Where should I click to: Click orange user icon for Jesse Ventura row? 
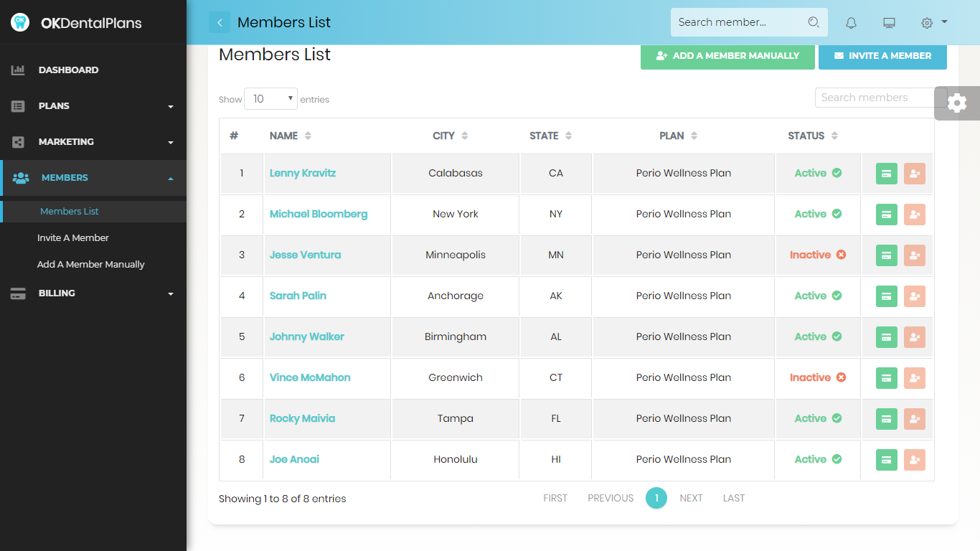pos(915,255)
